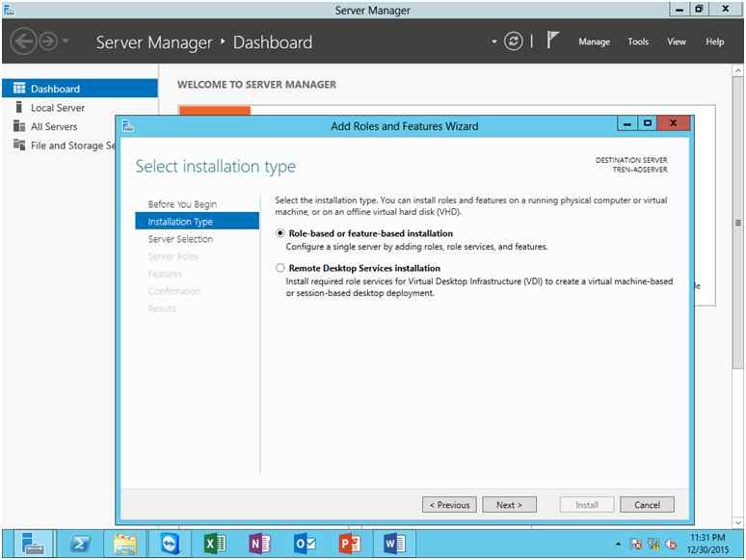Image resolution: width=746 pixels, height=560 pixels.
Task: Click the volume tray icon
Action: pos(672,544)
